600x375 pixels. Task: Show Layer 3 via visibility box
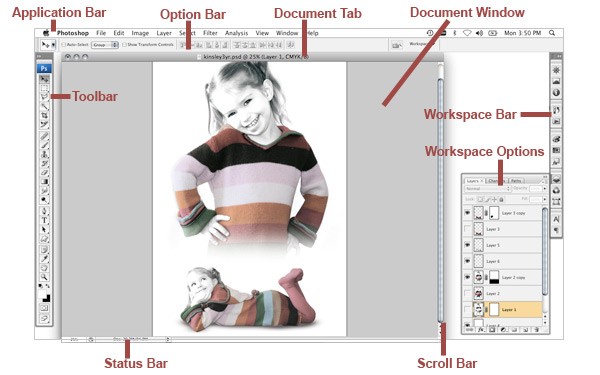[467, 229]
